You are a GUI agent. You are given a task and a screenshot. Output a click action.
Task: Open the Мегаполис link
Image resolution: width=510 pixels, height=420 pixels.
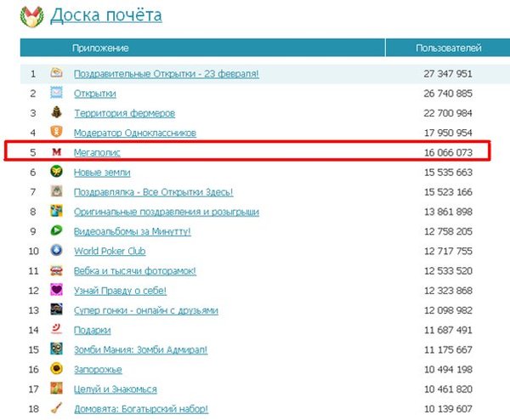[98, 152]
